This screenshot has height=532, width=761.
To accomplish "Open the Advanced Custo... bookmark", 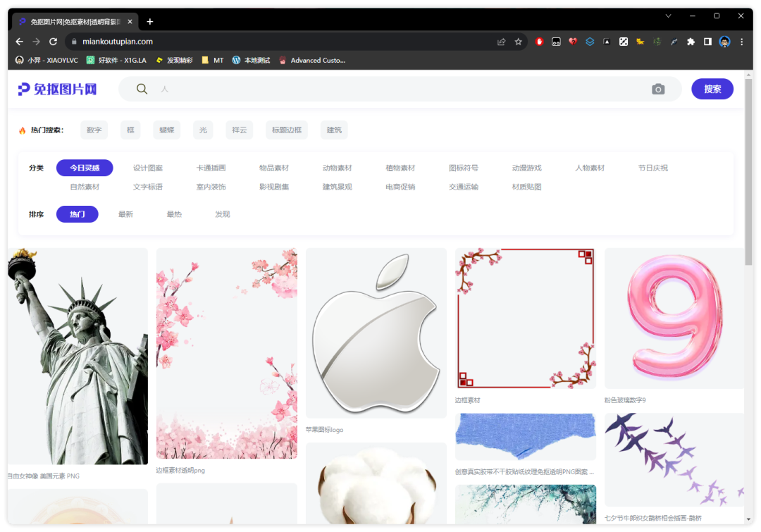I will click(x=313, y=60).
